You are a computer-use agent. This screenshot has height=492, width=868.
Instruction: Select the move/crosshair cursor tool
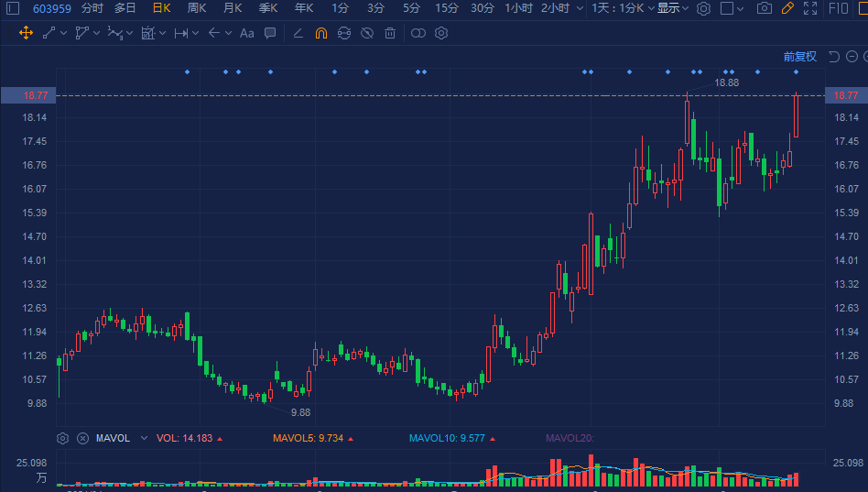(x=26, y=33)
